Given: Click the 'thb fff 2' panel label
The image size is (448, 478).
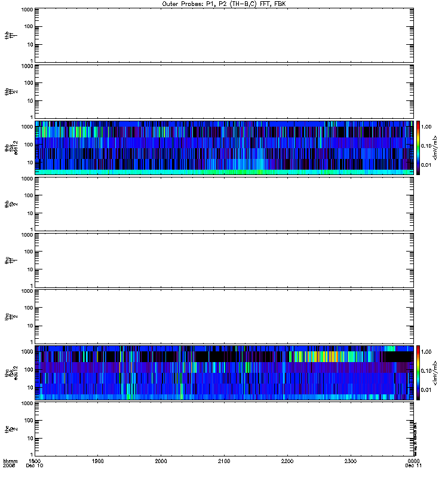Looking at the screenshot, I should point(11,92).
